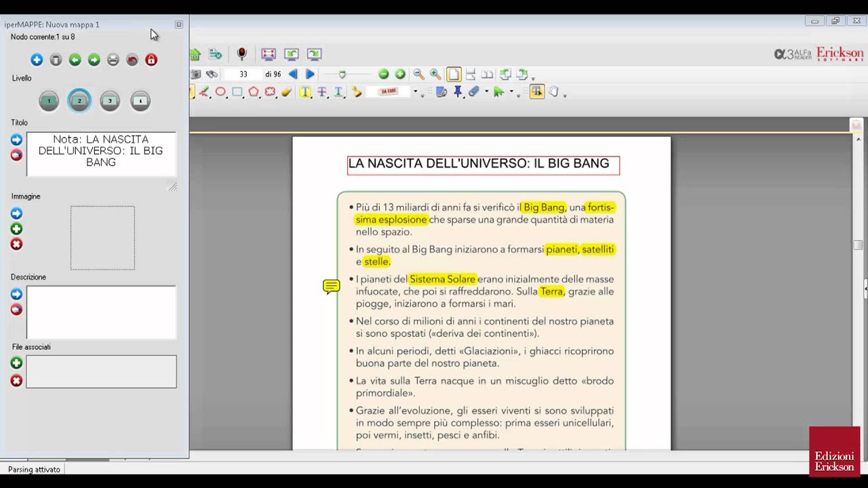Click the zoom slider handle
868x488 pixels.
click(x=342, y=75)
